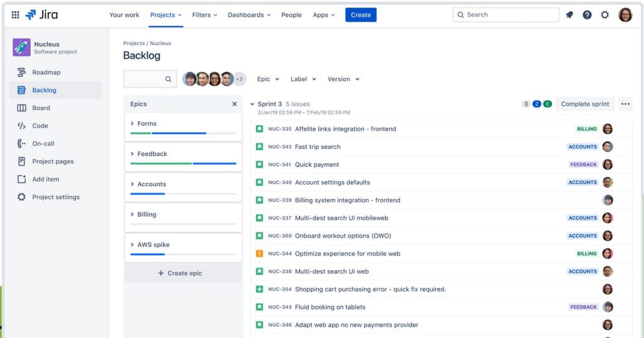Image resolution: width=644 pixels, height=338 pixels.
Task: Click the AWS spike progress bar
Action: coord(183,254)
